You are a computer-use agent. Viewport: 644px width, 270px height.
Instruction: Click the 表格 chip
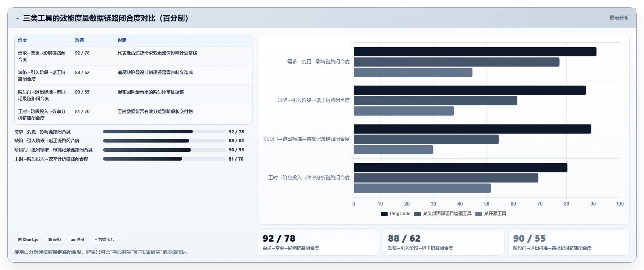[54, 239]
